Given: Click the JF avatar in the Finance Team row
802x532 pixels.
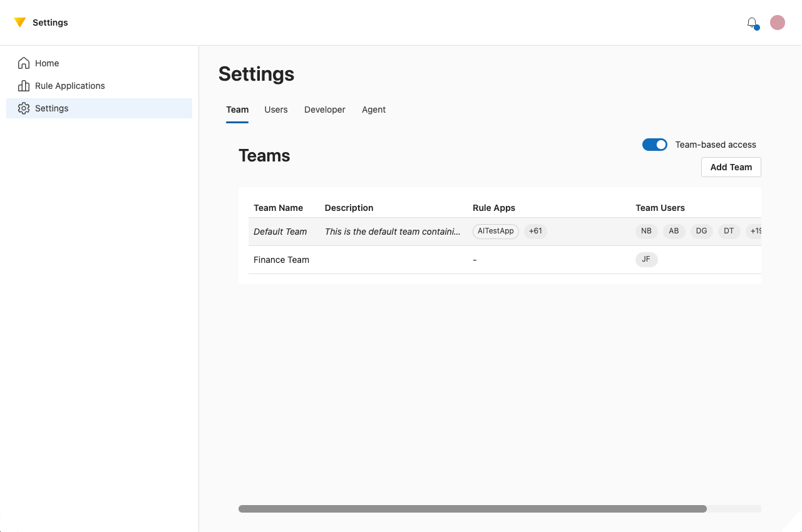Looking at the screenshot, I should click(647, 259).
